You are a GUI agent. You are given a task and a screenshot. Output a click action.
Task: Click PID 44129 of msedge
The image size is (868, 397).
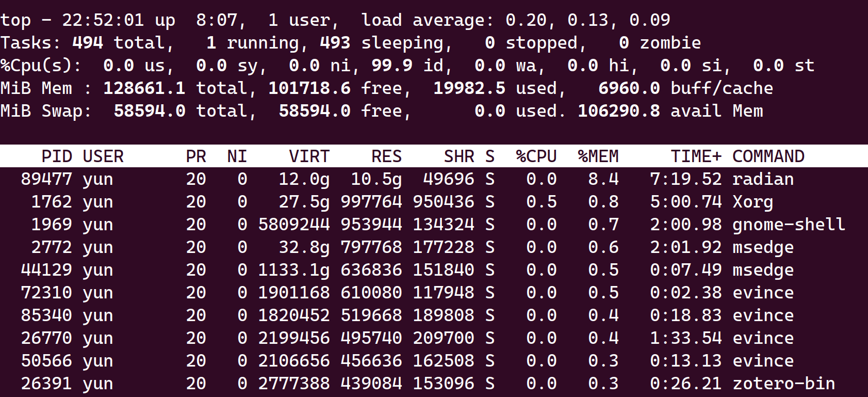click(46, 270)
